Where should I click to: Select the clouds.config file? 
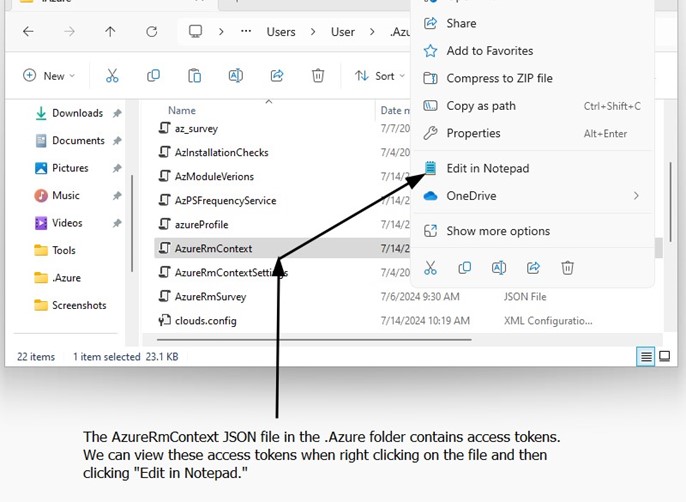[205, 321]
